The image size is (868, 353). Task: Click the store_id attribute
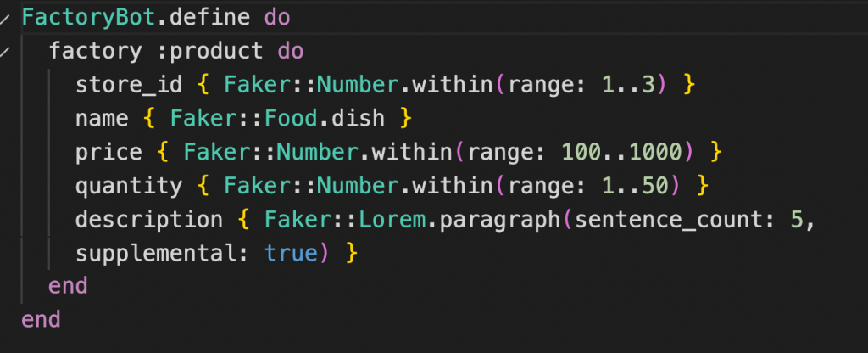[129, 85]
